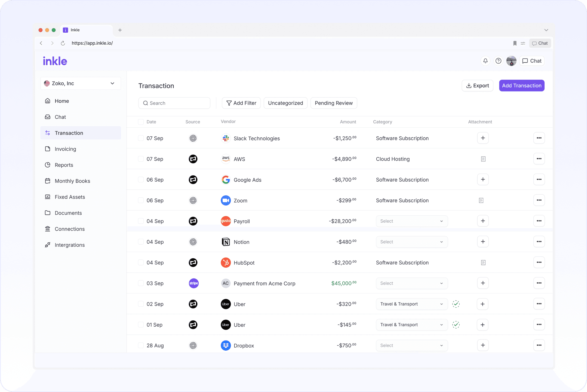Expand the Zoko, Inc company dropdown
The width and height of the screenshot is (587, 392).
[81, 83]
